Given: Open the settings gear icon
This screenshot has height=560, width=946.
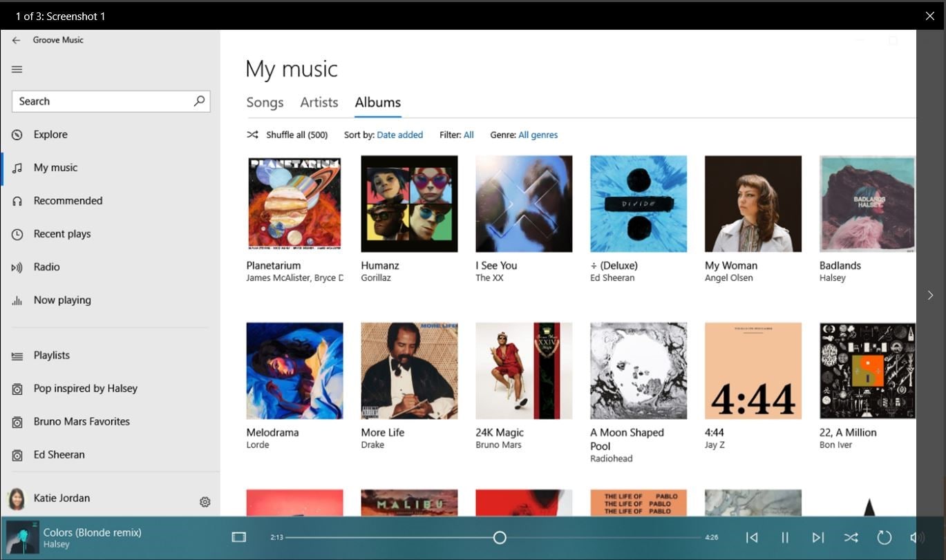Looking at the screenshot, I should click(x=205, y=502).
